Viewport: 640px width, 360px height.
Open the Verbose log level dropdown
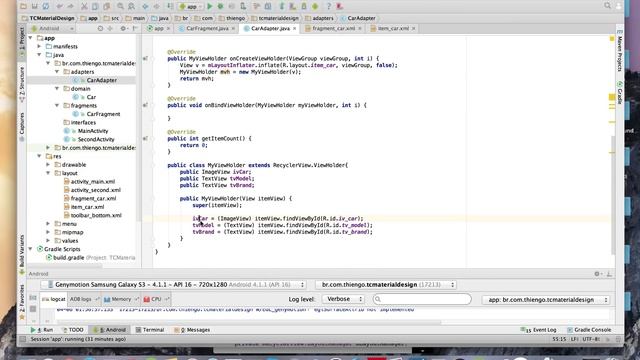[x=343, y=299]
